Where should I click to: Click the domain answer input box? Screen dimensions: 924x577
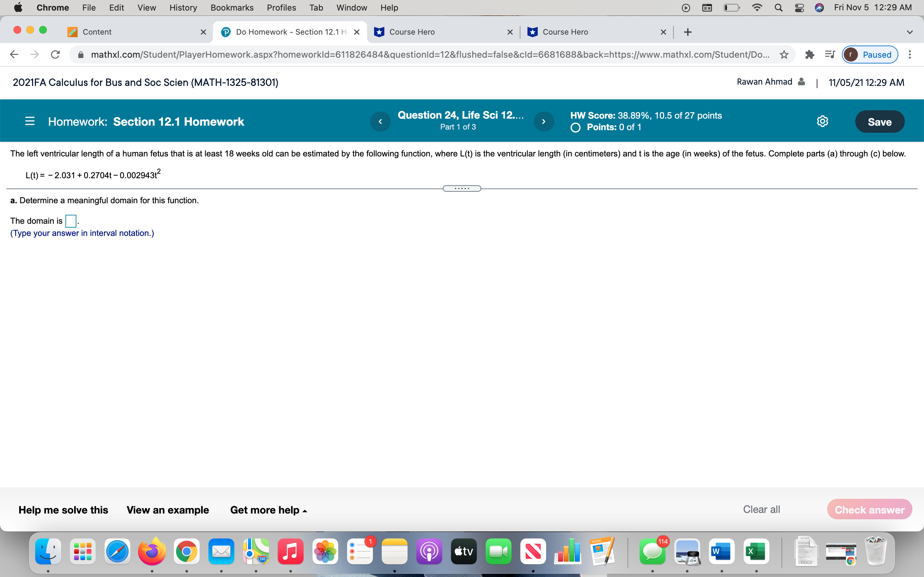[x=71, y=221]
